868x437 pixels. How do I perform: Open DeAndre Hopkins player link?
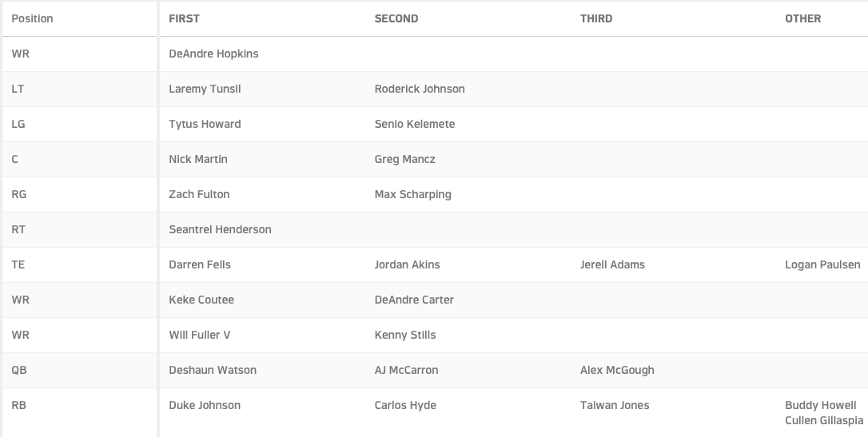pyautogui.click(x=213, y=54)
